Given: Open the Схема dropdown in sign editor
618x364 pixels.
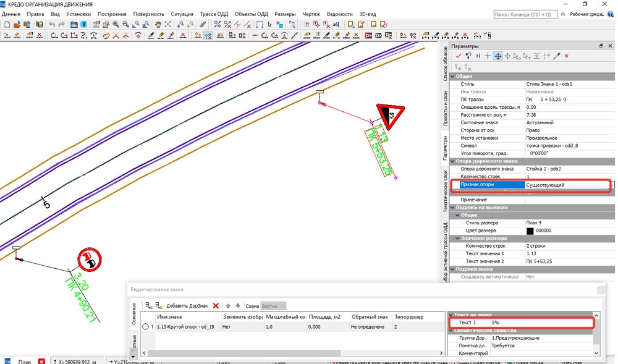Looking at the screenshot, I should [x=274, y=305].
